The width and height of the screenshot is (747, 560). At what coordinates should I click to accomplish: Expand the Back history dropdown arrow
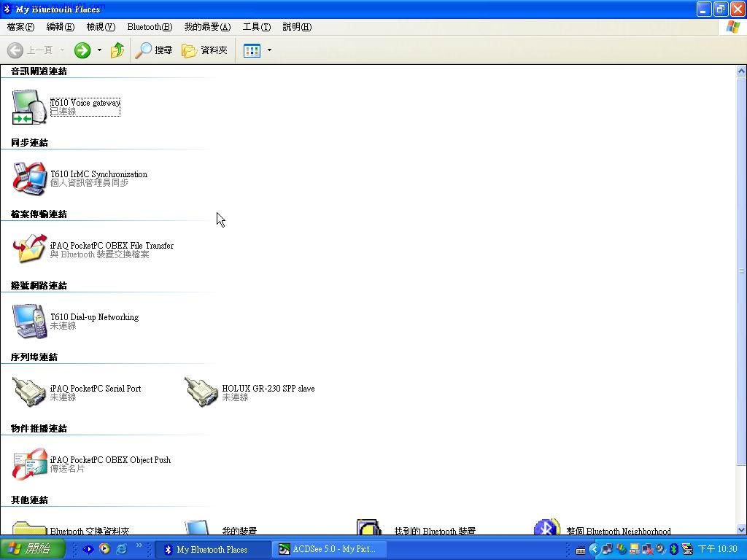[x=62, y=50]
